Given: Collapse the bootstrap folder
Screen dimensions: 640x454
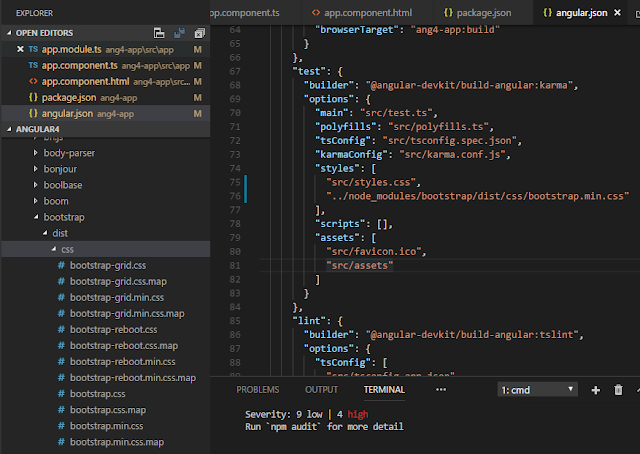Looking at the screenshot, I should tap(36, 217).
